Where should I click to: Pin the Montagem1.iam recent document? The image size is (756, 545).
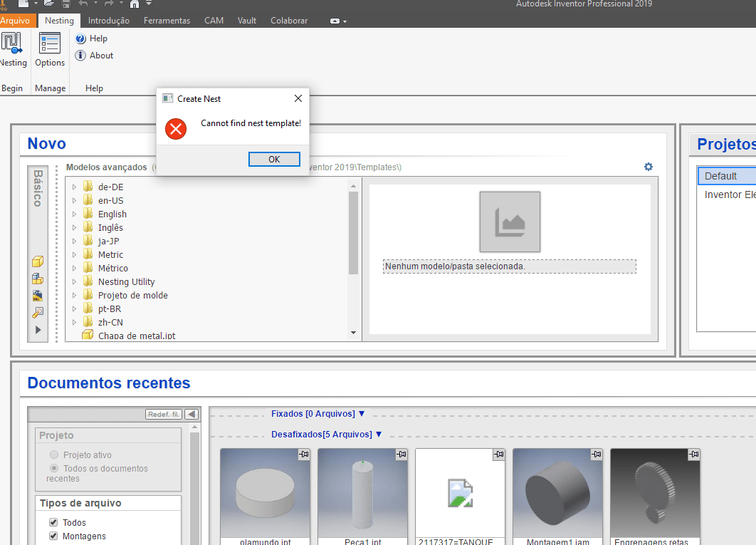click(x=597, y=455)
